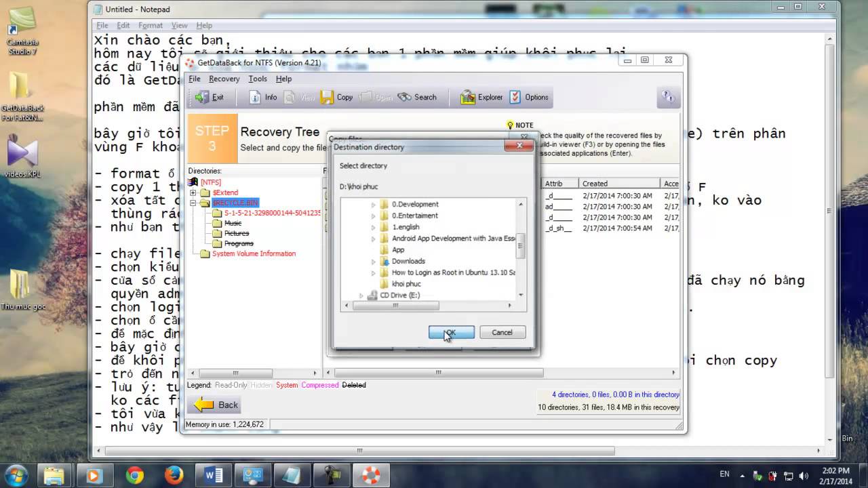Expand the Downloads folder
This screenshot has height=488, width=868.
tap(373, 261)
